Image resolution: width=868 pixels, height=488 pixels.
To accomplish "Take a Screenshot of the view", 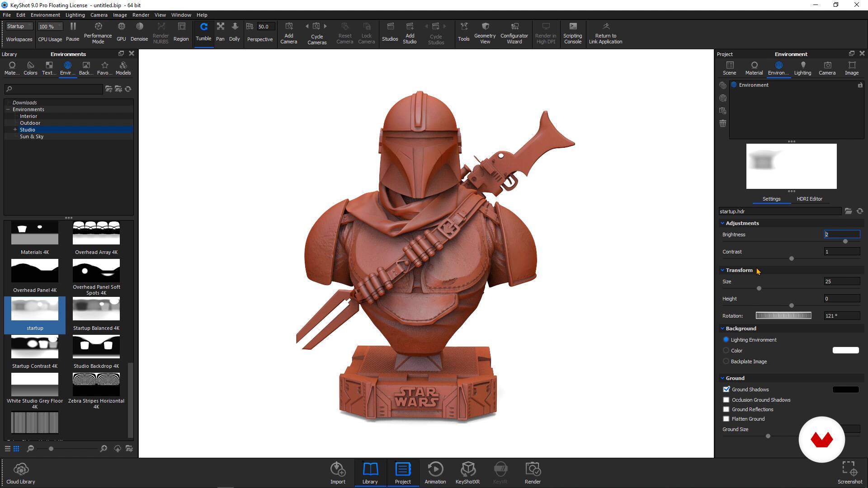I will tap(850, 473).
